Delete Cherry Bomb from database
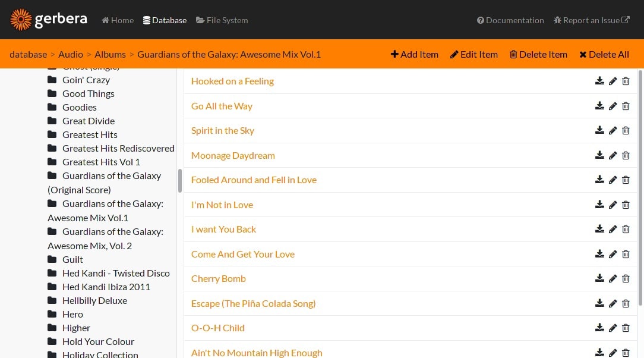Screen dimensions: 644x358 tap(626, 278)
